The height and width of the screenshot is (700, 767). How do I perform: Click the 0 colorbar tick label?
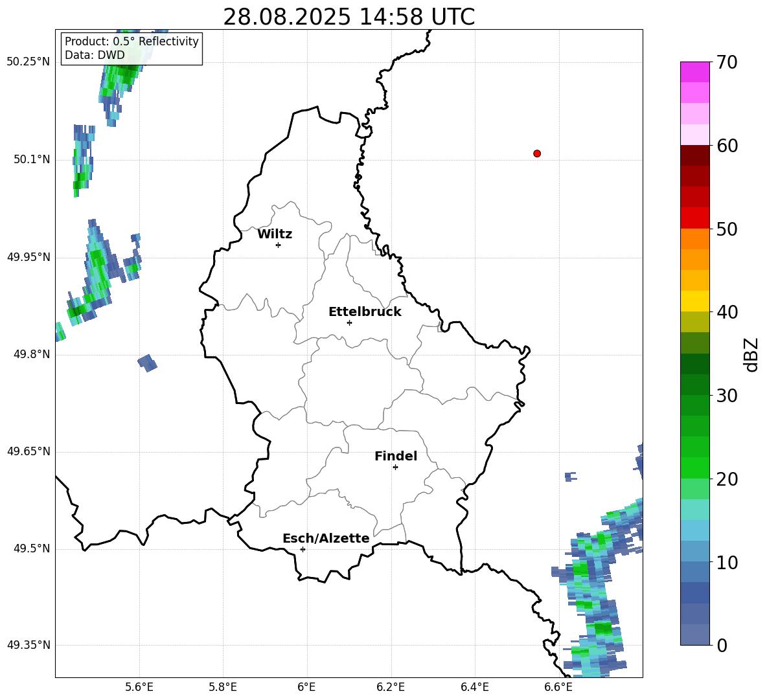point(722,646)
